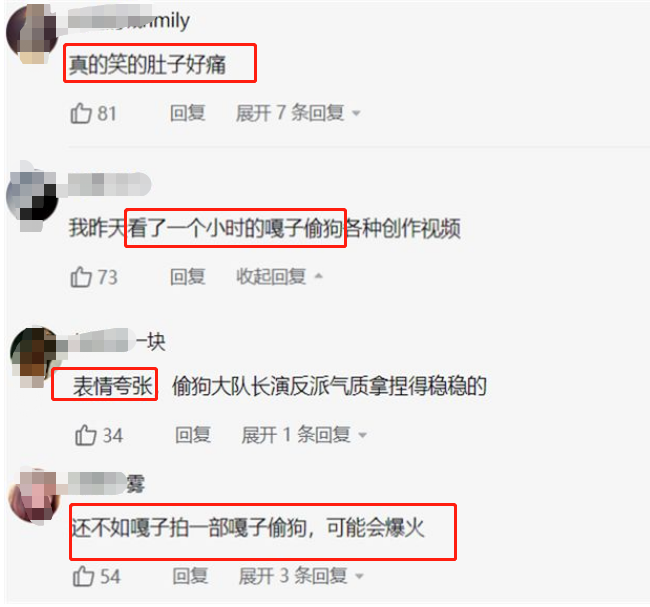Open third commenter's avatar

tap(35, 357)
